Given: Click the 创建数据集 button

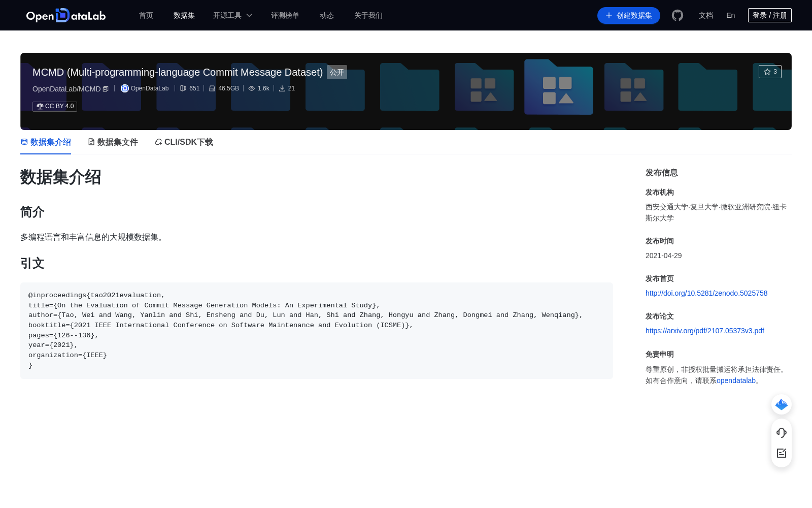Looking at the screenshot, I should [x=629, y=15].
